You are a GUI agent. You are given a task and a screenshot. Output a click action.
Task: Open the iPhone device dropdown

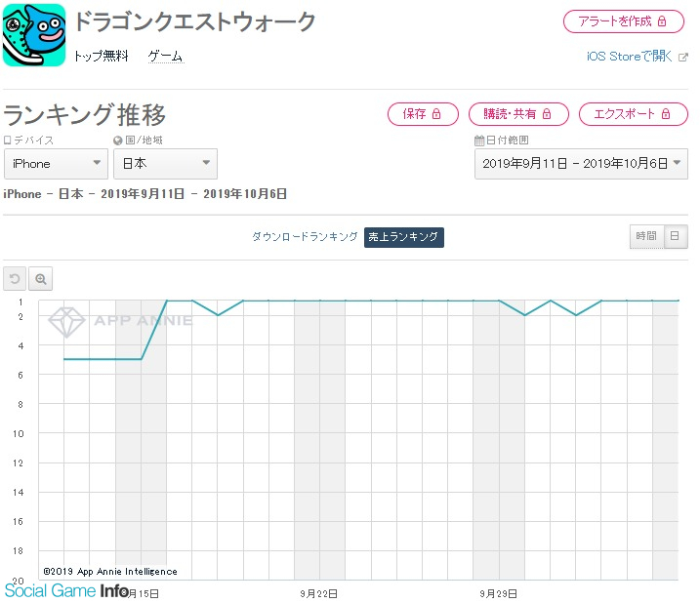click(56, 164)
